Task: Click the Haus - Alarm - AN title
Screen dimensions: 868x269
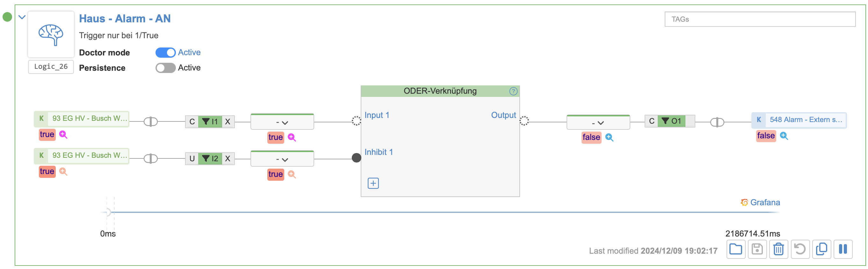Action: point(125,18)
